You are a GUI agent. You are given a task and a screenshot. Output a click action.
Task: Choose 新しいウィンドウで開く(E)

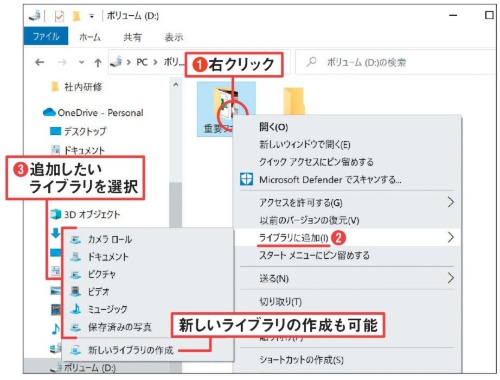pos(305,144)
